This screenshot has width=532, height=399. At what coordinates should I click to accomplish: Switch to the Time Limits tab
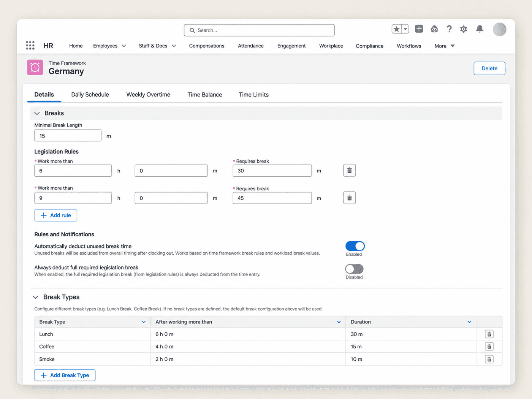(253, 95)
